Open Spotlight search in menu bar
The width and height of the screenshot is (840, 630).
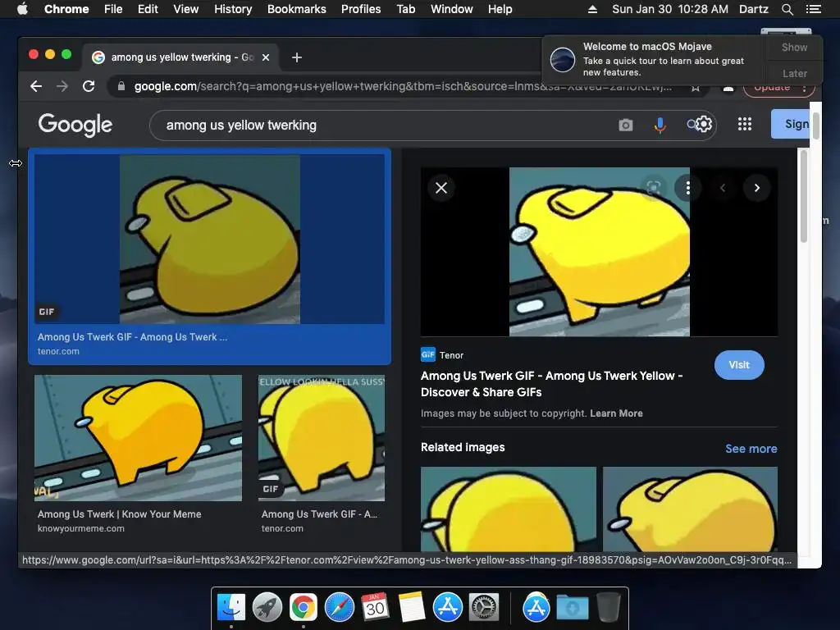coord(787,9)
